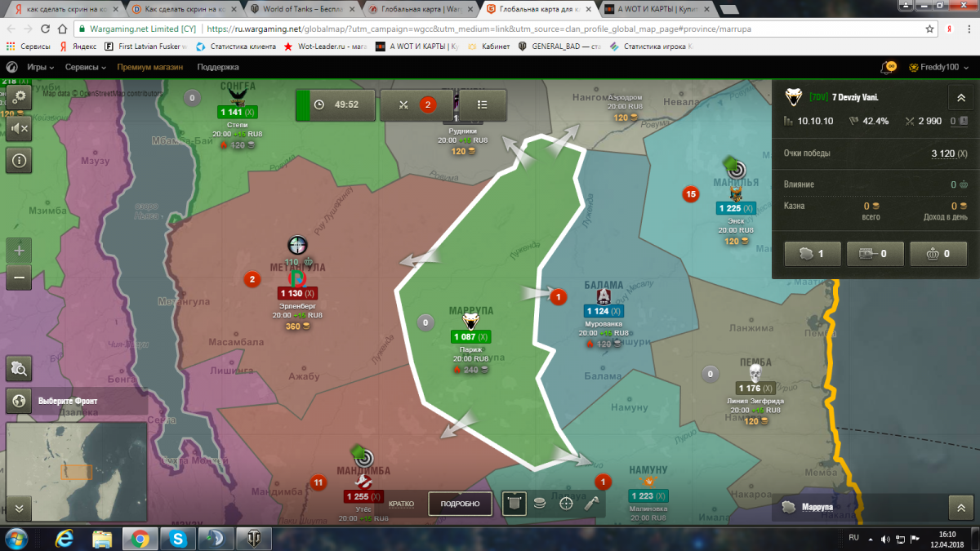Image resolution: width=980 pixels, height=551 pixels.
Task: Open the 'Сервисы' menu
Action: [85, 67]
